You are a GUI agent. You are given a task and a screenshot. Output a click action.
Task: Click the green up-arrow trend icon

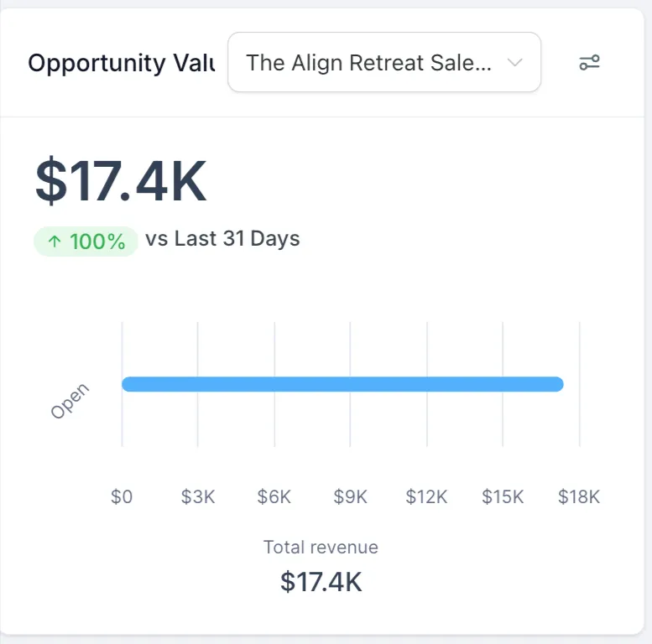[55, 242]
